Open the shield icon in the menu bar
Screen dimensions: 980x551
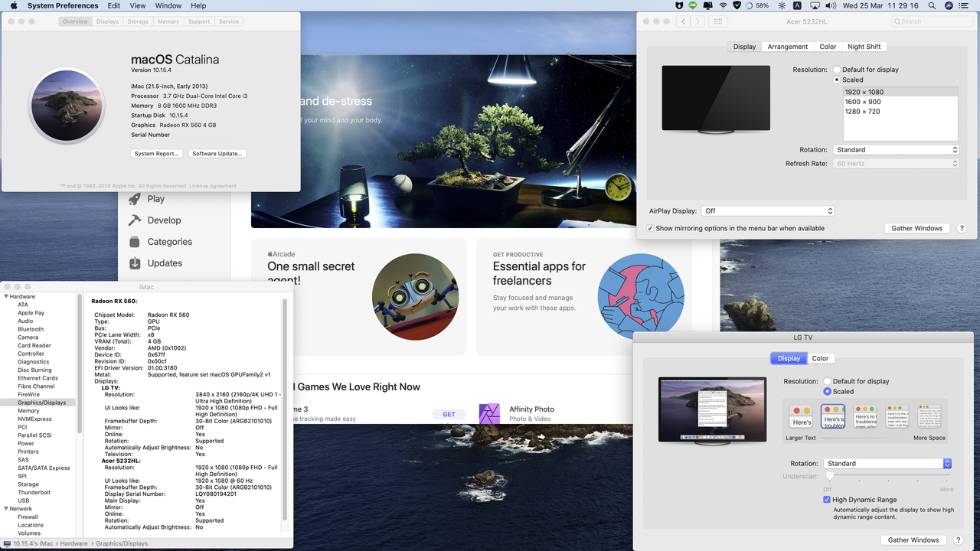tap(737, 5)
